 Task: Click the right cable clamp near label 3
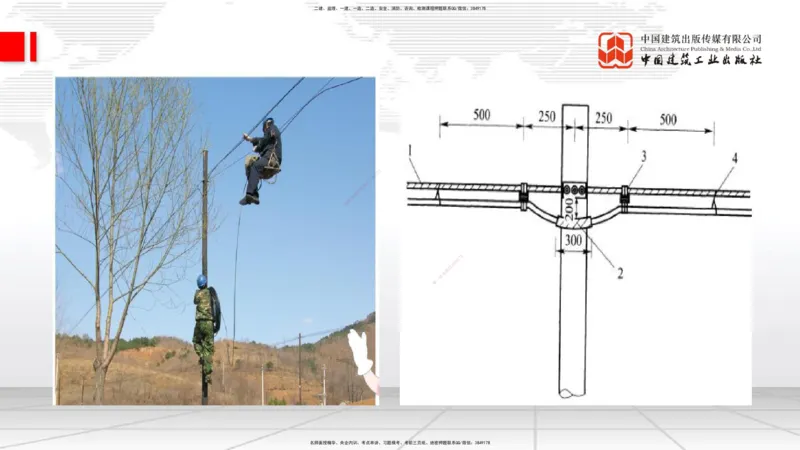pos(624,195)
